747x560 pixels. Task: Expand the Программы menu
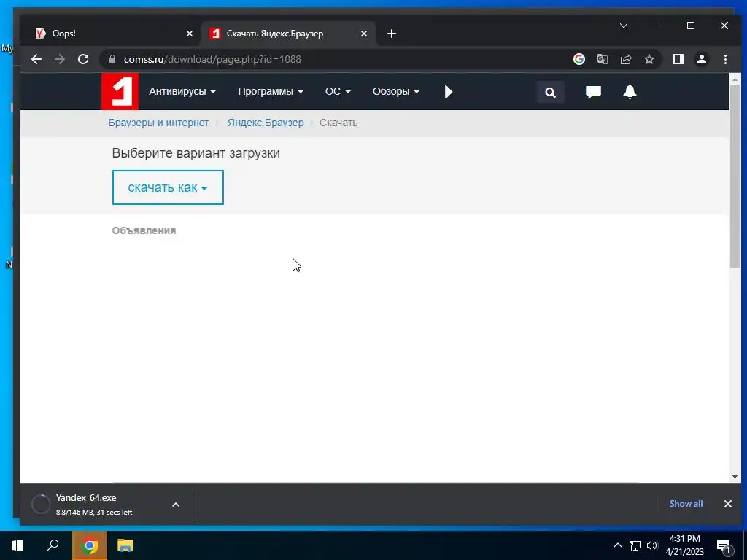(271, 91)
